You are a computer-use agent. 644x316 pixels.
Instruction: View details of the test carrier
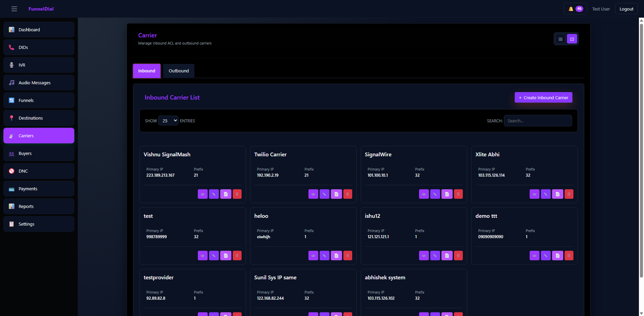203,256
